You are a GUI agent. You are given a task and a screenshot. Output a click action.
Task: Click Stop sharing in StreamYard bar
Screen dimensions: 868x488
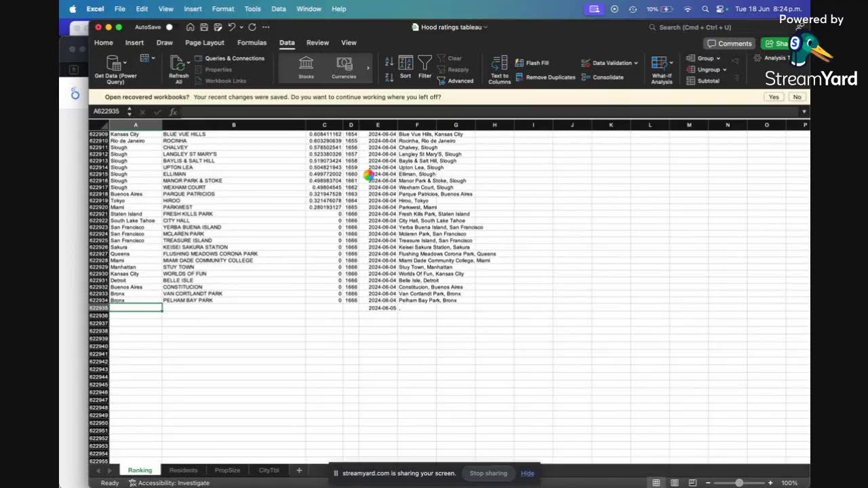[x=488, y=473]
